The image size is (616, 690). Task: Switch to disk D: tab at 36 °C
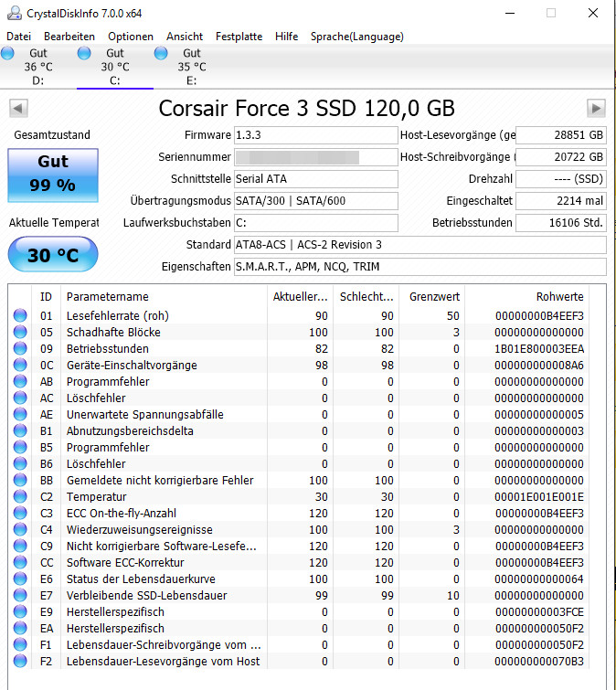coord(38,67)
